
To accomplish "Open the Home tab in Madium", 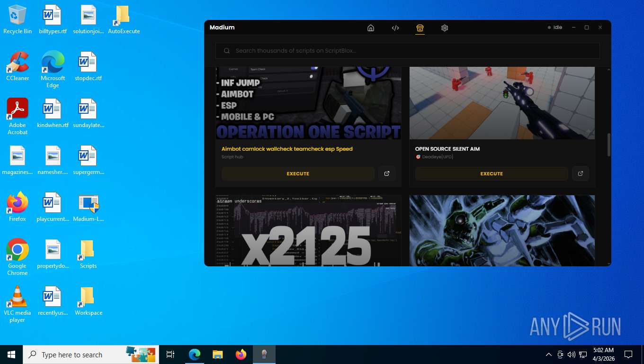I will click(x=371, y=28).
